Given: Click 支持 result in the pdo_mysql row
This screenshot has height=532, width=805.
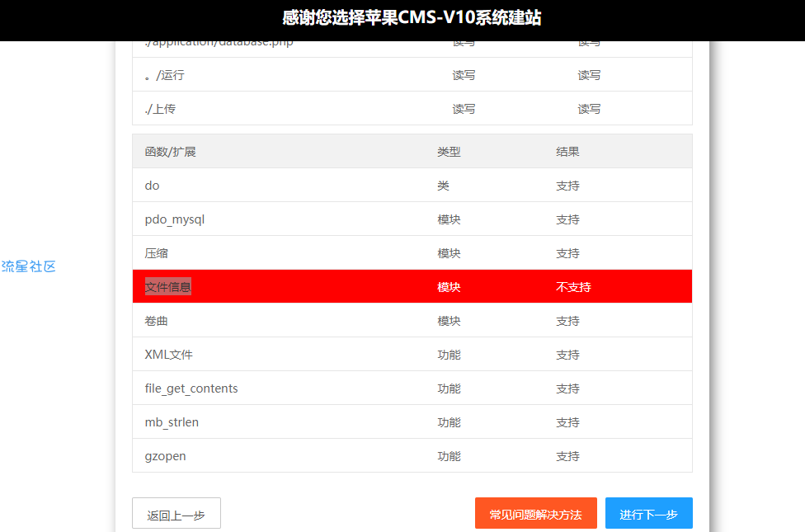Looking at the screenshot, I should [567, 219].
